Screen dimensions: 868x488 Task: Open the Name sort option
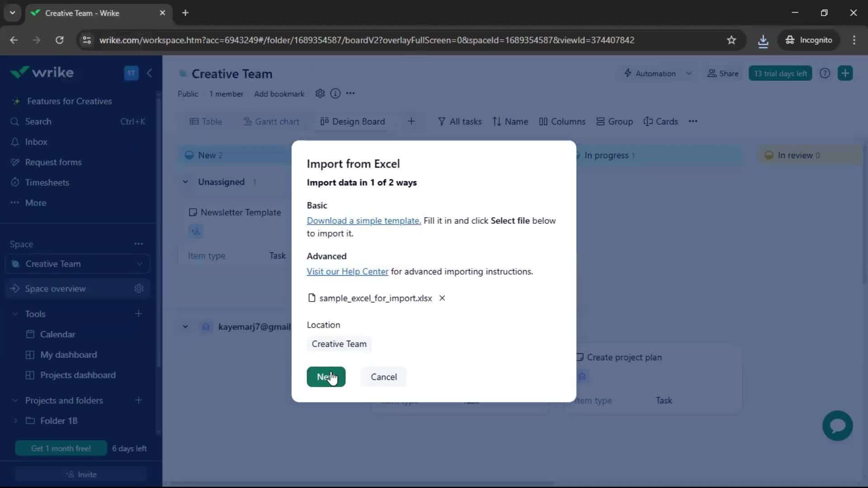point(510,122)
